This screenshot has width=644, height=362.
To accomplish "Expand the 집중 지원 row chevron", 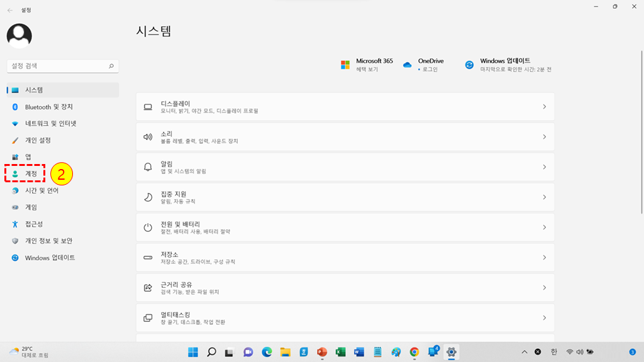I will (544, 197).
